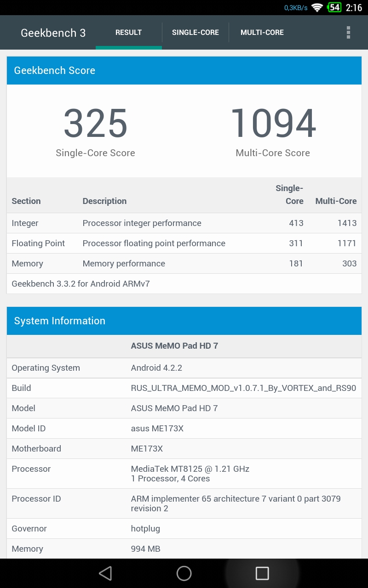Tap the Integer section row label
This screenshot has height=588, width=368.
25,223
